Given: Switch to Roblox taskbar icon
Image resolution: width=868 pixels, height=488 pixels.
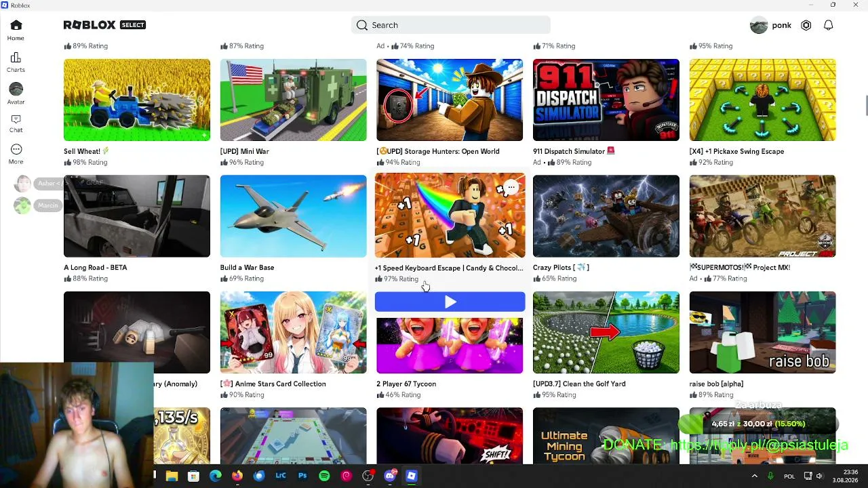Looking at the screenshot, I should click(x=411, y=476).
